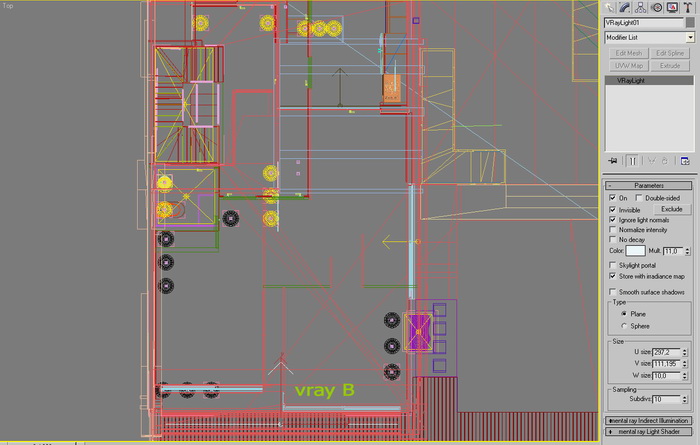The height and width of the screenshot is (445, 700).
Task: Open the Utilities hammer tab
Action: [688, 8]
